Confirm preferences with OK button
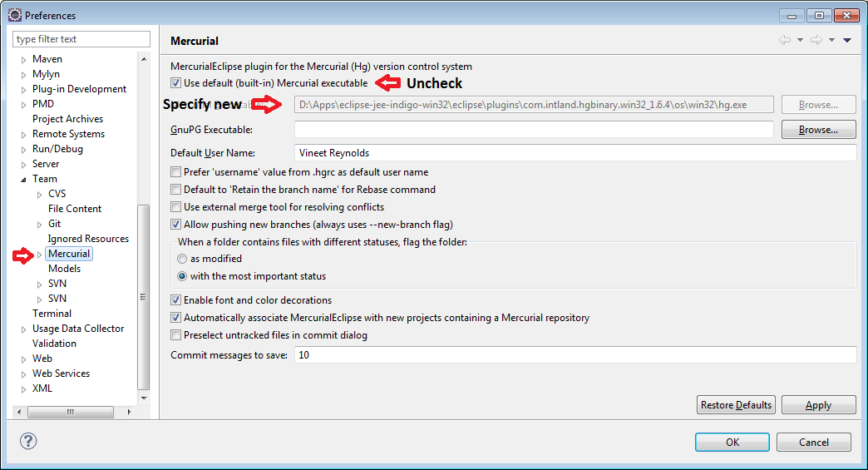The image size is (868, 470). [732, 442]
